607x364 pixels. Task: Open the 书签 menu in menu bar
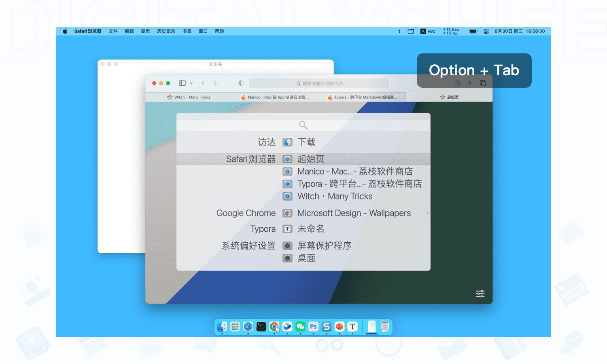point(187,31)
